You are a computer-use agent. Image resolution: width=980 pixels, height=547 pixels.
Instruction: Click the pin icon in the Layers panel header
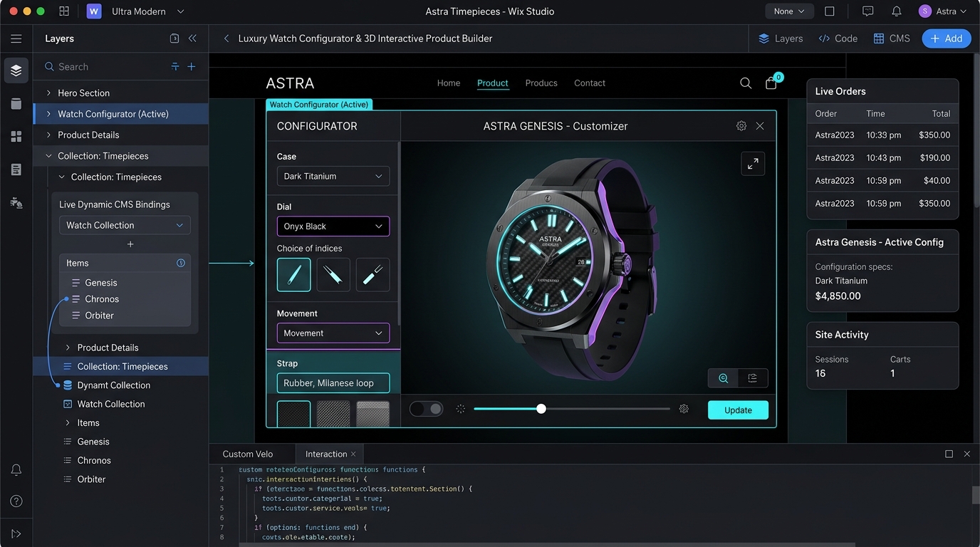click(x=174, y=38)
